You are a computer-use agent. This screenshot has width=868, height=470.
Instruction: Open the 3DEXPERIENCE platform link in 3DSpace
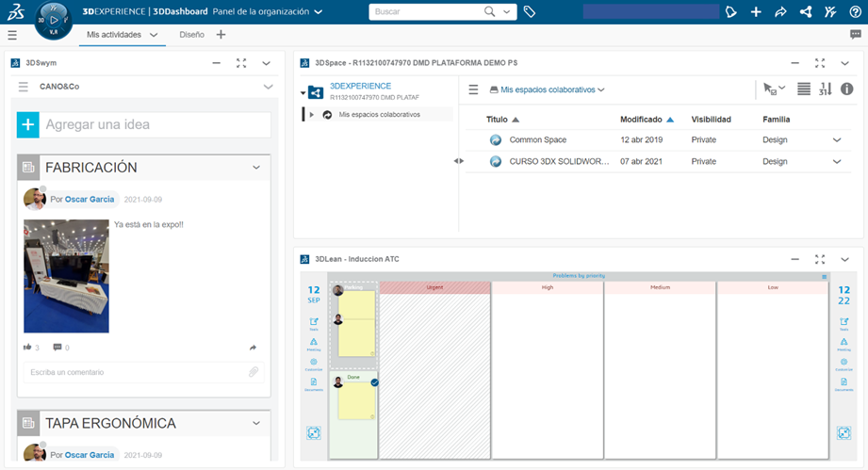(x=360, y=86)
